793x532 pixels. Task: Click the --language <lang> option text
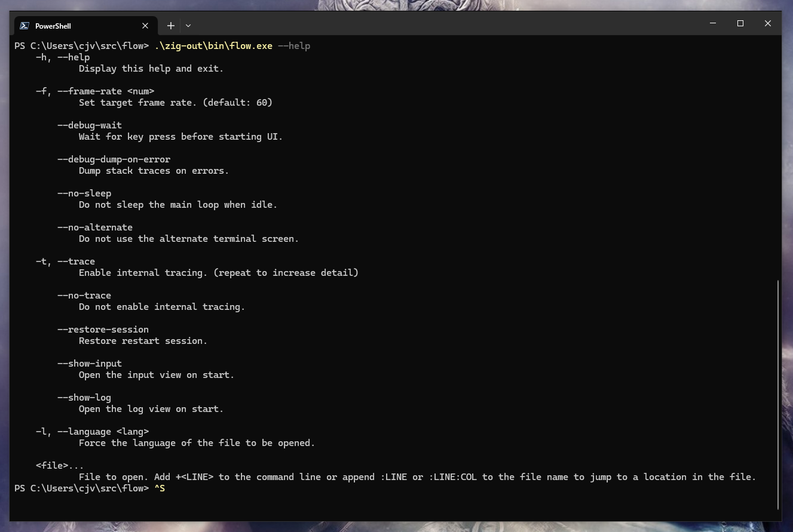pyautogui.click(x=103, y=432)
